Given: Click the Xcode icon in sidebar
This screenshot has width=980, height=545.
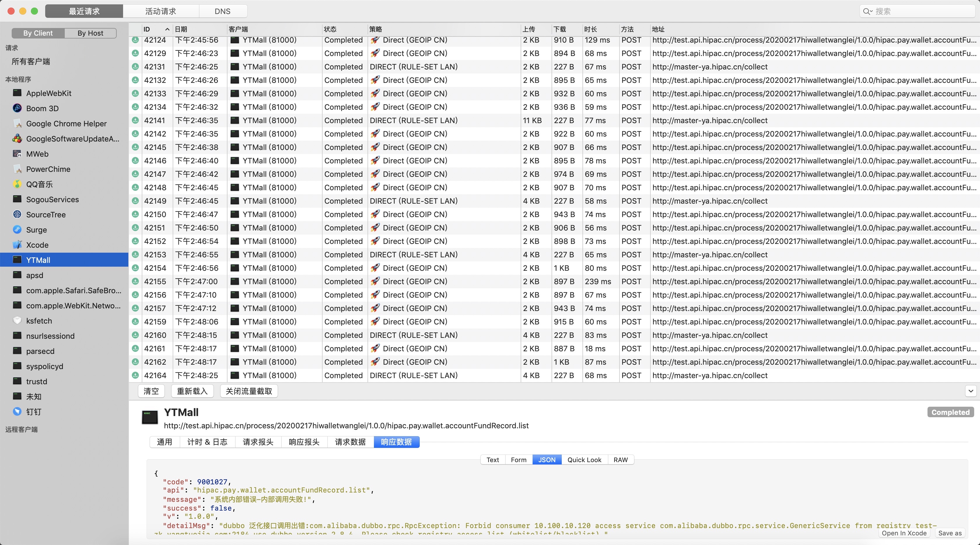Looking at the screenshot, I should 17,245.
